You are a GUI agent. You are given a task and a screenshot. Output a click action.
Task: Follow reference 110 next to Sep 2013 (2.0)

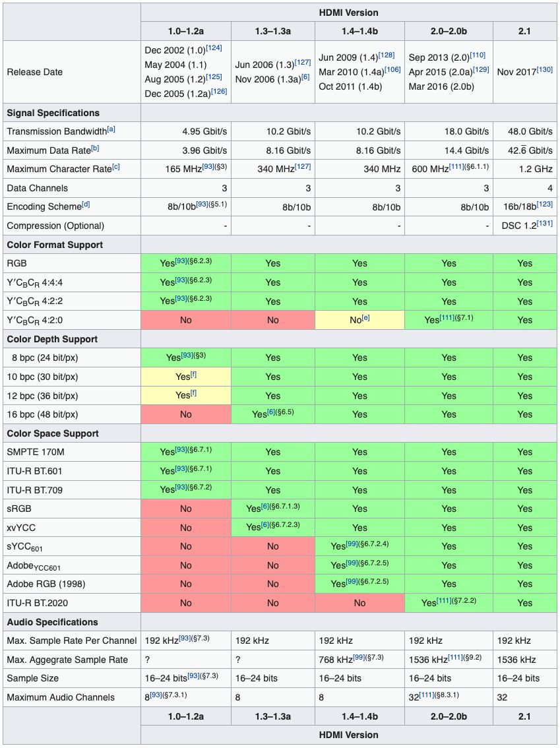(478, 55)
